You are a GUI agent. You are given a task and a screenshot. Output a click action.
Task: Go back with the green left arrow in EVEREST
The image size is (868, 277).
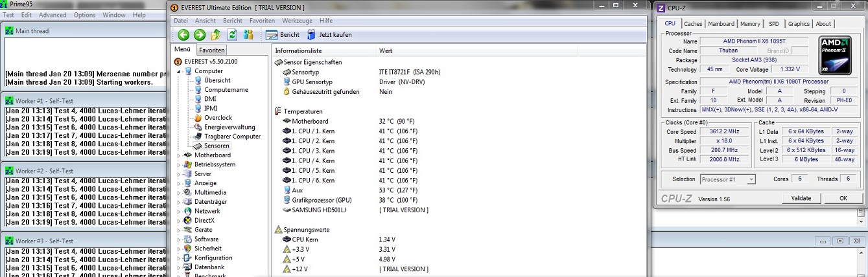tap(184, 35)
